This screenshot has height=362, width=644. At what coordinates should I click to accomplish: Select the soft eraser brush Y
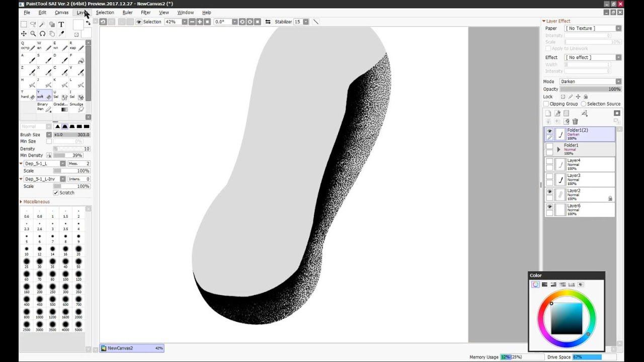point(44,95)
